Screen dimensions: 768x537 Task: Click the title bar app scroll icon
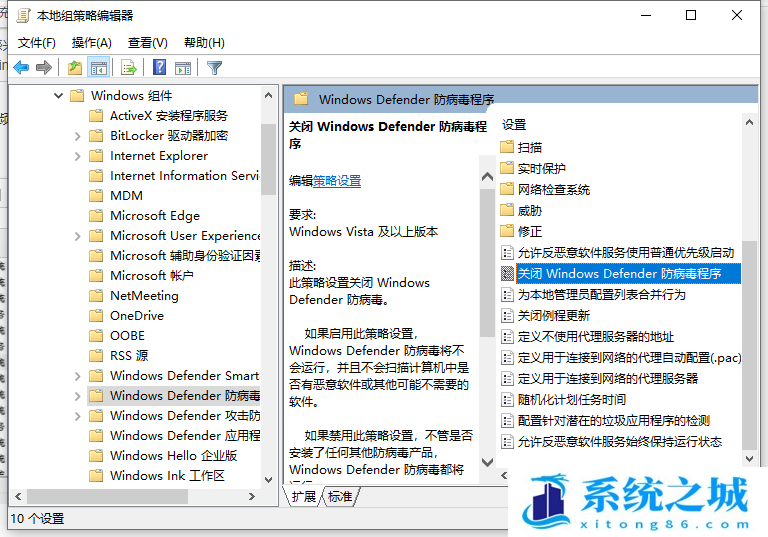pos(23,15)
